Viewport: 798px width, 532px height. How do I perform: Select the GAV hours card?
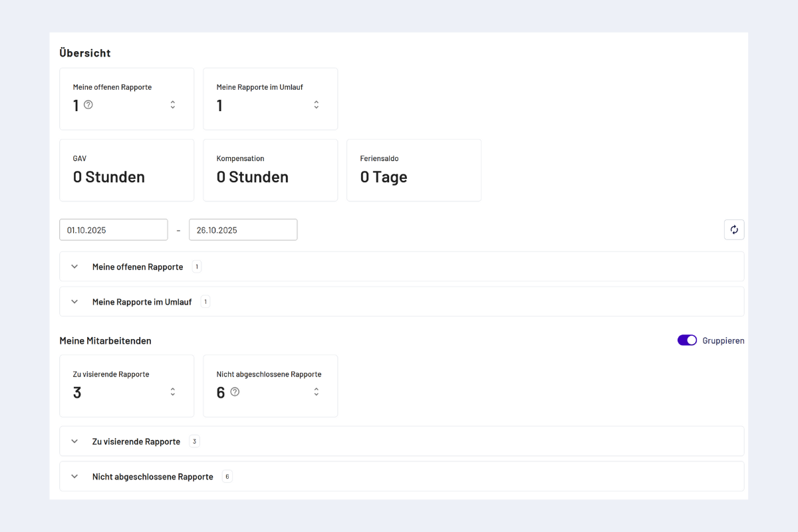[x=126, y=170]
